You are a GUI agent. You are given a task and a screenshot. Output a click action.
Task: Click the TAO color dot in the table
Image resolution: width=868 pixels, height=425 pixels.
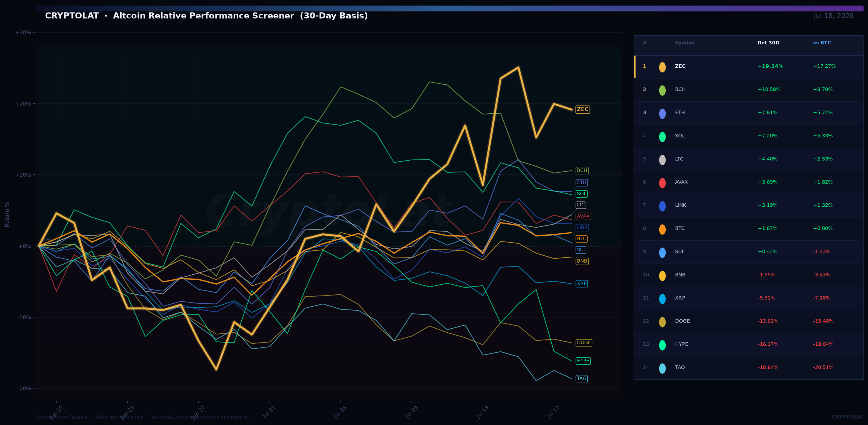(662, 368)
